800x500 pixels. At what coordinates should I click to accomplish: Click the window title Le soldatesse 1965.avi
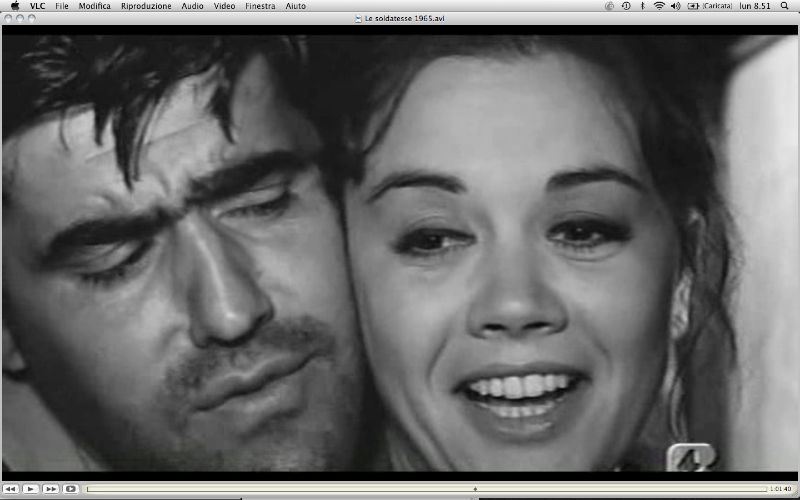point(405,18)
